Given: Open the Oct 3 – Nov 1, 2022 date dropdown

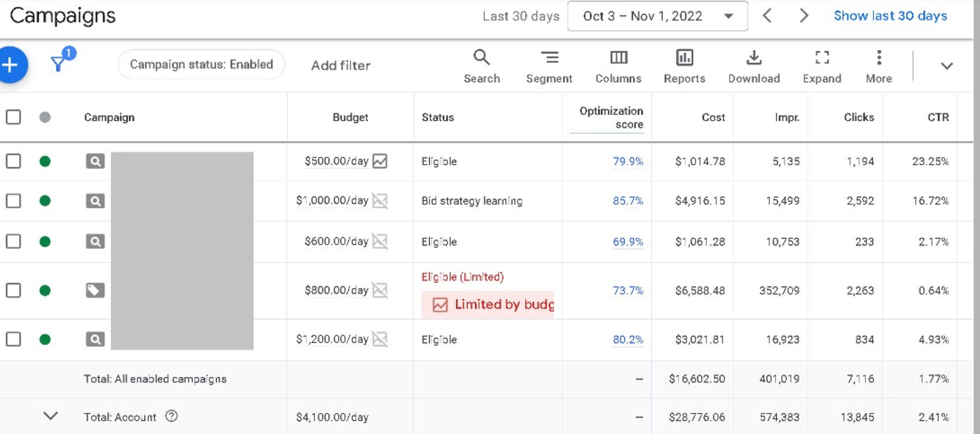Looking at the screenshot, I should 657,16.
